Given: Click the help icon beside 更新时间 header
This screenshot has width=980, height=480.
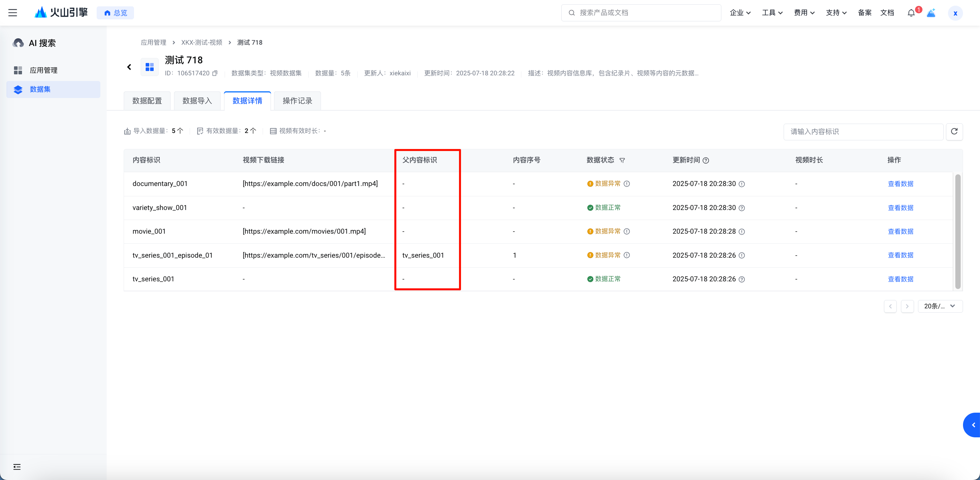Looking at the screenshot, I should point(706,161).
